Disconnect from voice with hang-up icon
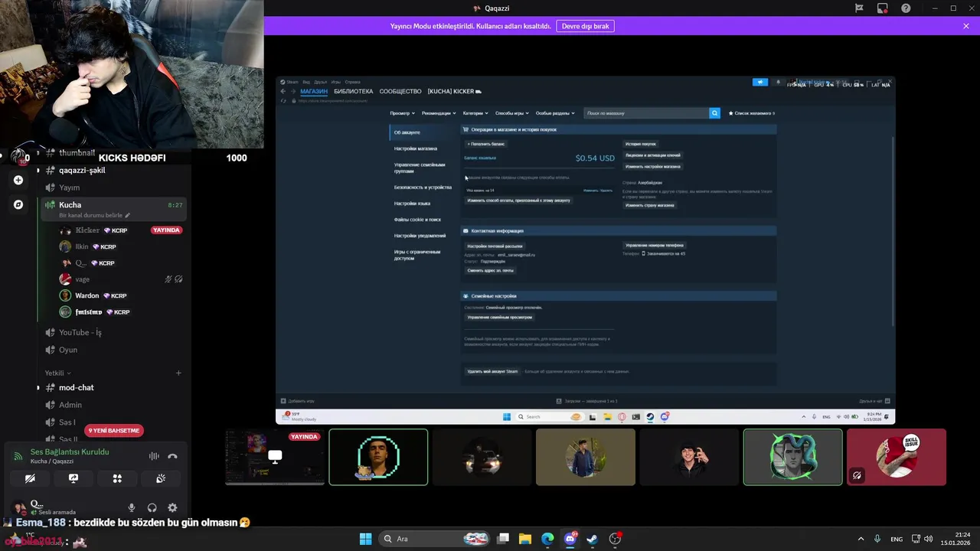The width and height of the screenshot is (980, 551). tap(173, 456)
